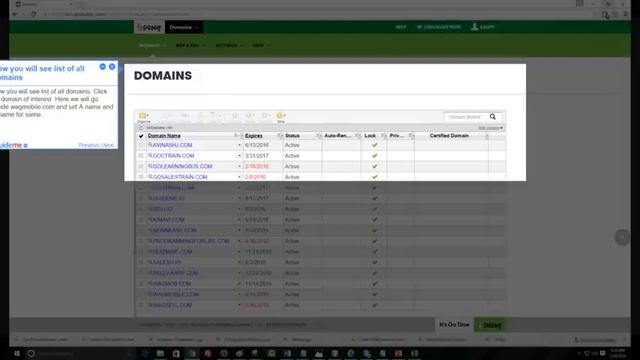
Task: Tick the checkbox for GOLEARNINGBUS.COM
Action: (x=141, y=166)
